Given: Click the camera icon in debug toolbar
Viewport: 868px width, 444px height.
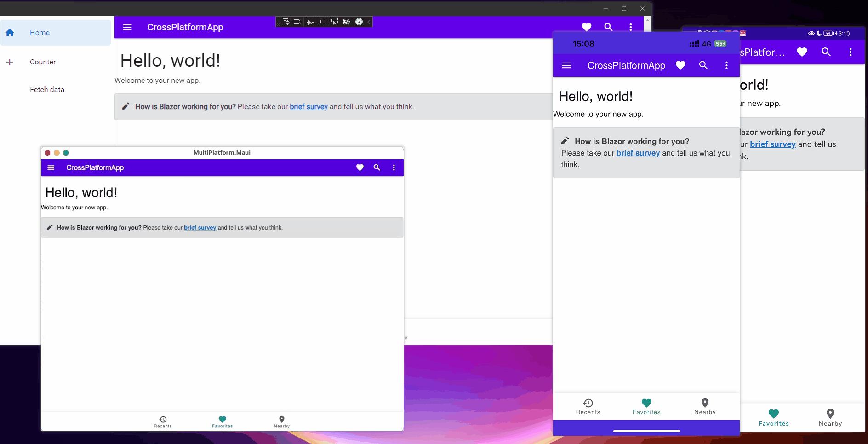Looking at the screenshot, I should pyautogui.click(x=297, y=22).
